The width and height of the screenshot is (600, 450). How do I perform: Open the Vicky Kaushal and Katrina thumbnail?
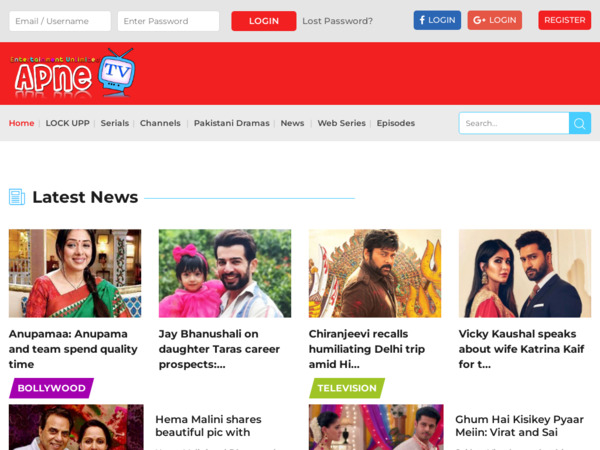[525, 273]
